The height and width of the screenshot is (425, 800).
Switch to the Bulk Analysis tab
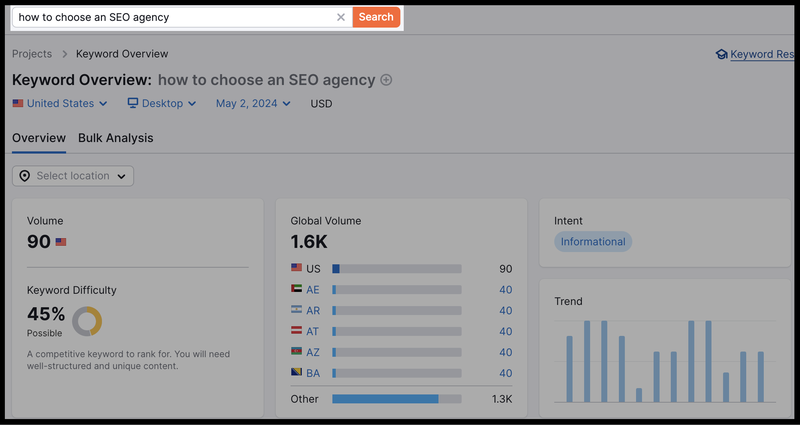pos(116,138)
